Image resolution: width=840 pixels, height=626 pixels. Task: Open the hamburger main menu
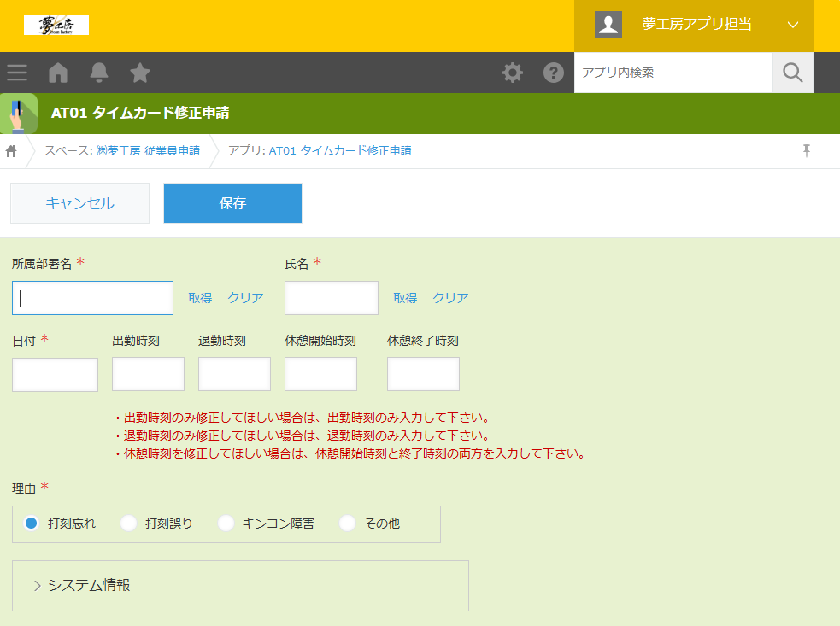(17, 73)
